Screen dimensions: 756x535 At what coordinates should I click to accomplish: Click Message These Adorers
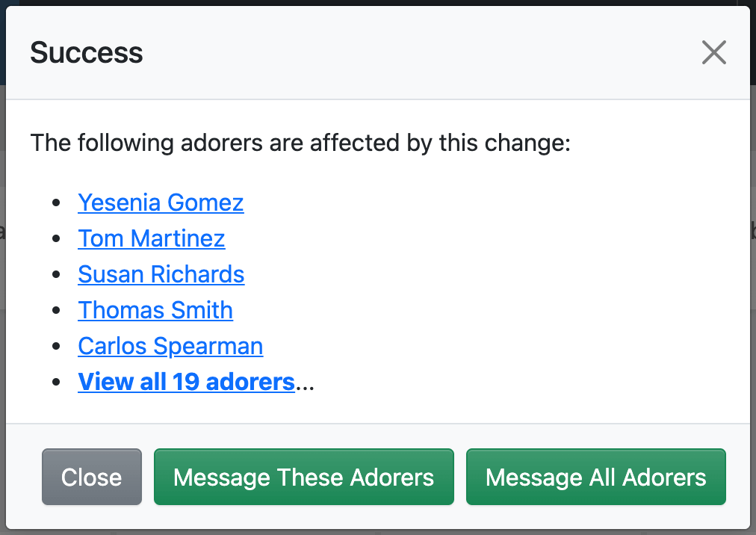pos(303,477)
